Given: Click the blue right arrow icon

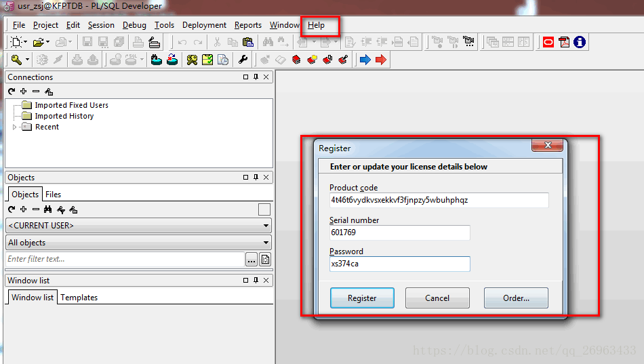Looking at the screenshot, I should (x=365, y=60).
